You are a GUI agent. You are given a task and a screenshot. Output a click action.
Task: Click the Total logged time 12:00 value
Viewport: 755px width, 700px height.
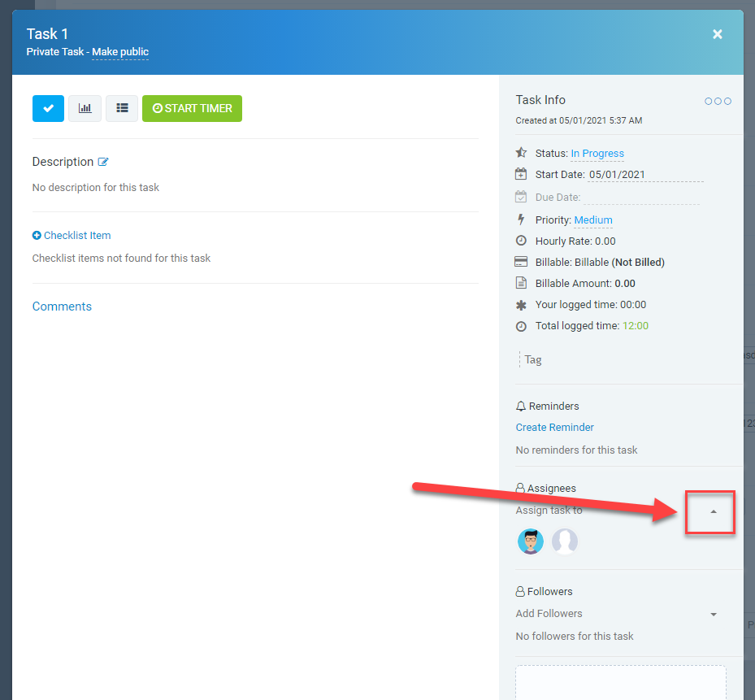[x=636, y=326]
